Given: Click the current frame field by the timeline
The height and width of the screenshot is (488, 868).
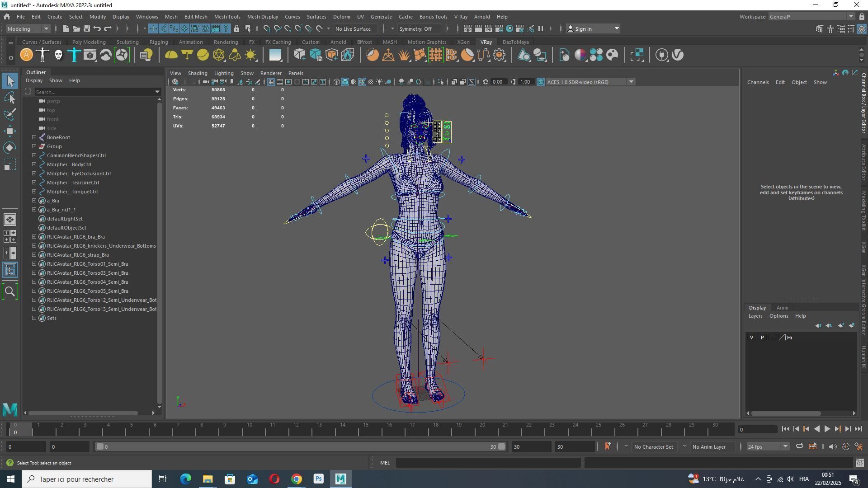Looking at the screenshot, I should tap(757, 429).
